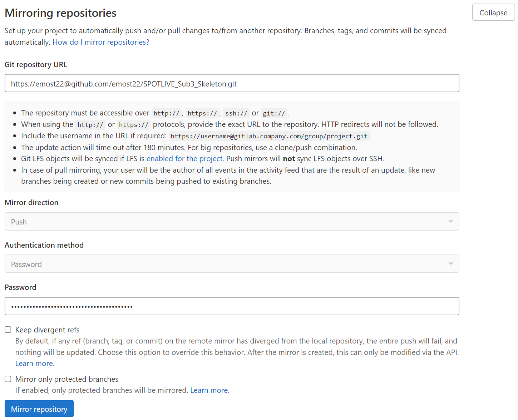The image size is (518, 420).
Task: Follow the 'enabled for the project' LFS link
Action: pos(184,159)
